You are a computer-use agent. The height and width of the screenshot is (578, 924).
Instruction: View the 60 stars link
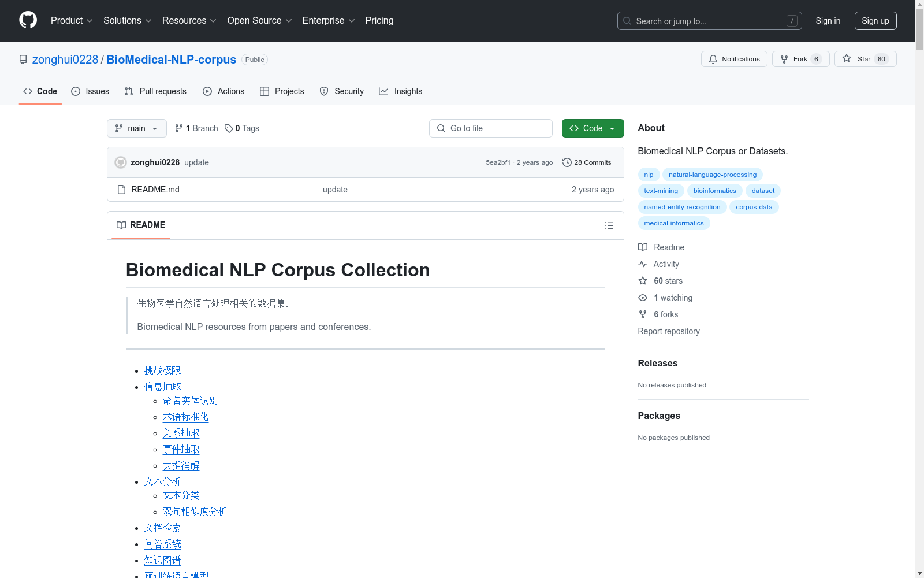click(661, 281)
